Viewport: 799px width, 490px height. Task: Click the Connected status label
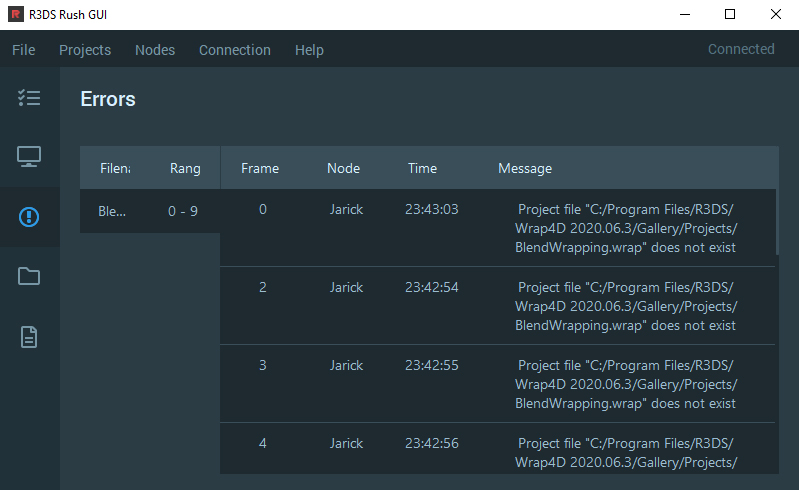[741, 49]
